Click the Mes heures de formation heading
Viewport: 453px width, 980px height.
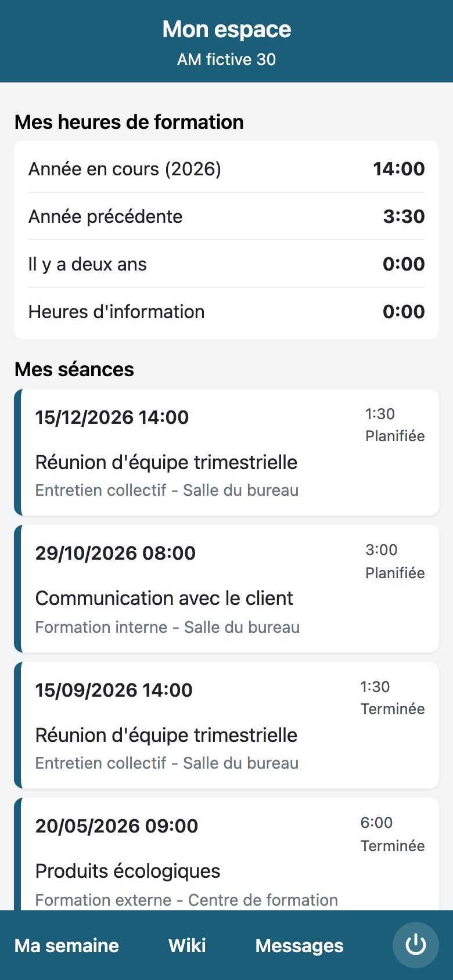129,122
